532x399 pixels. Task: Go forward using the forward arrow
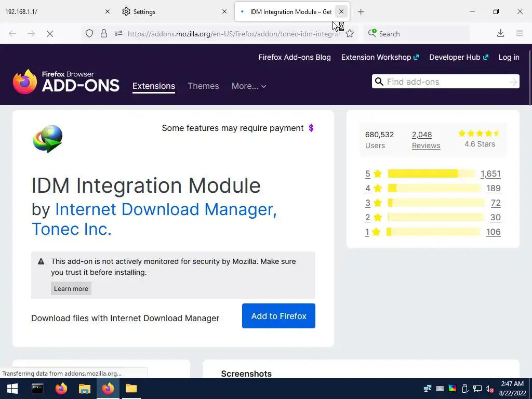(31, 34)
